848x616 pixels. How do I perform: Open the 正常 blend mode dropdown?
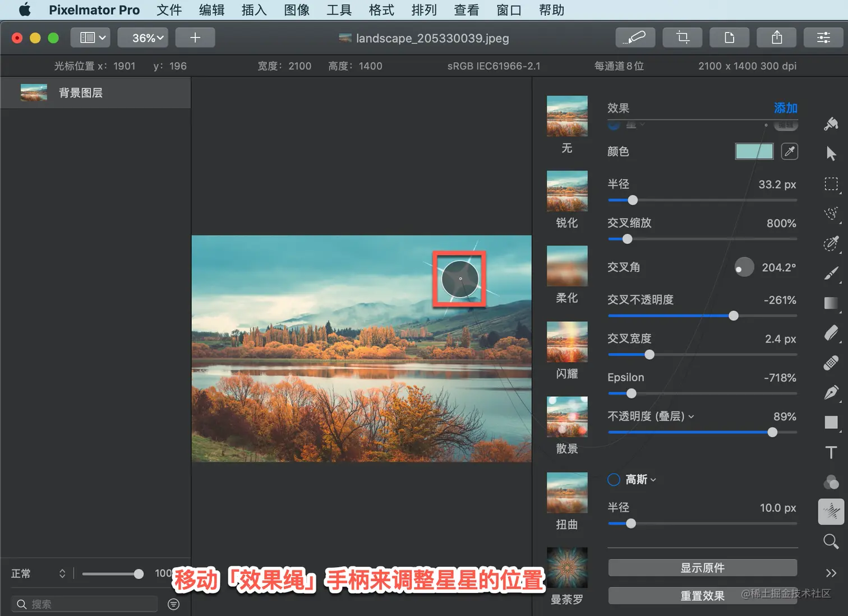(x=38, y=573)
